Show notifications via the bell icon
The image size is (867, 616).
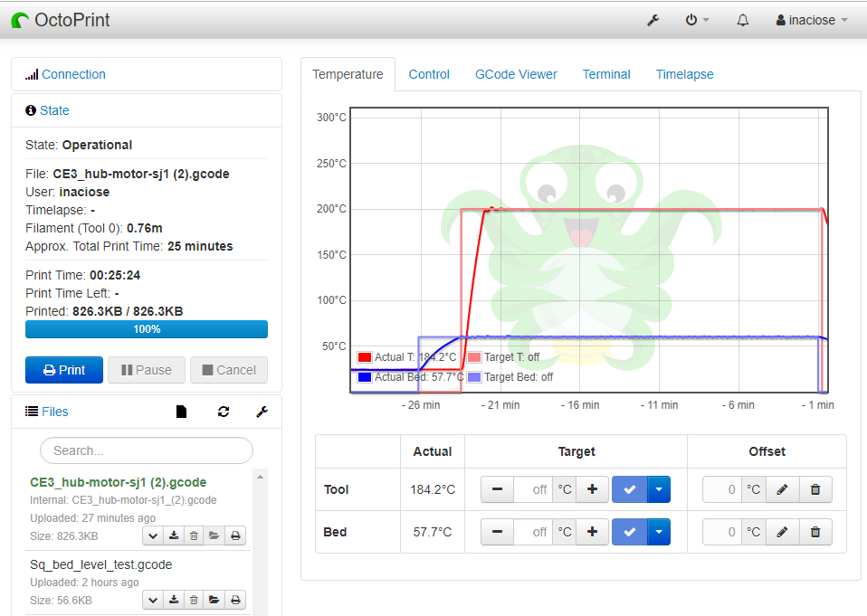point(743,21)
